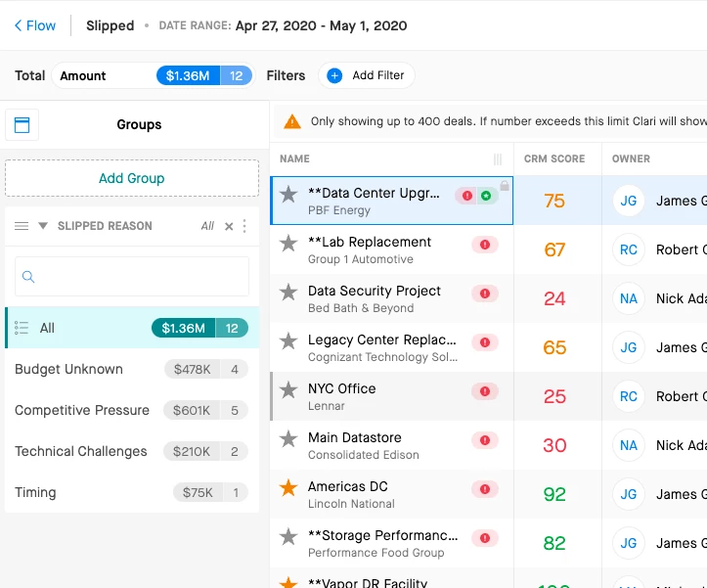Remove the Slipped Reason group with X
The image size is (707, 588).
pos(229,226)
